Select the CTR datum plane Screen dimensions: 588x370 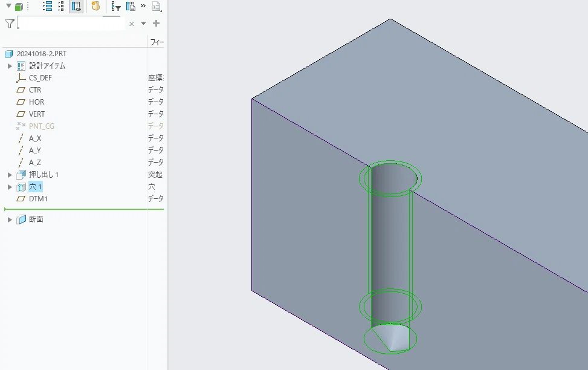(35, 90)
